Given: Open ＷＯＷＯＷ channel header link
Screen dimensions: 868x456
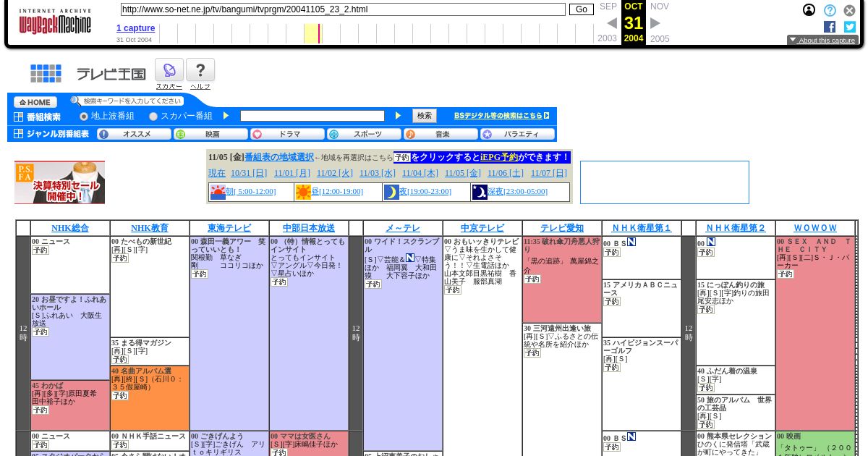Looking at the screenshot, I should pos(815,228).
